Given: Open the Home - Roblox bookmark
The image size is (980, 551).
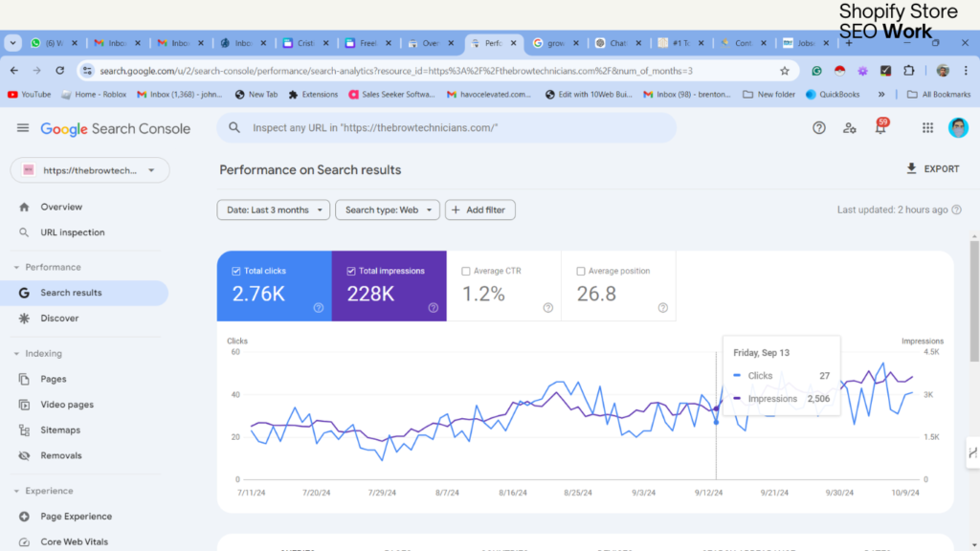Looking at the screenshot, I should (94, 95).
